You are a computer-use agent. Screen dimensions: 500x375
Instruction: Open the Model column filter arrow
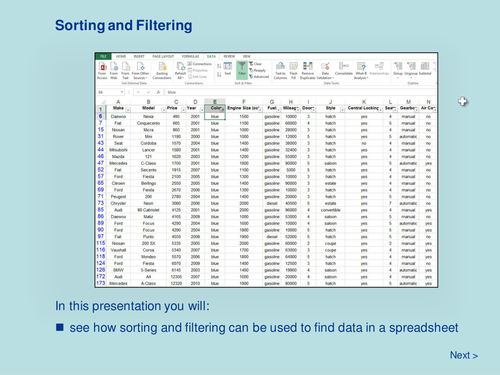[x=163, y=110]
